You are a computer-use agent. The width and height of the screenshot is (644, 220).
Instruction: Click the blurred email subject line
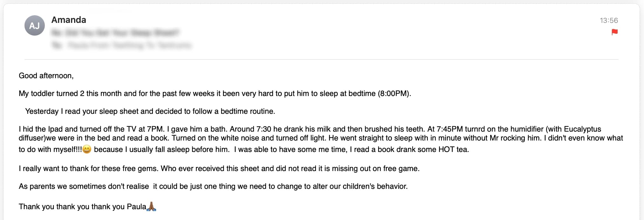(x=115, y=33)
